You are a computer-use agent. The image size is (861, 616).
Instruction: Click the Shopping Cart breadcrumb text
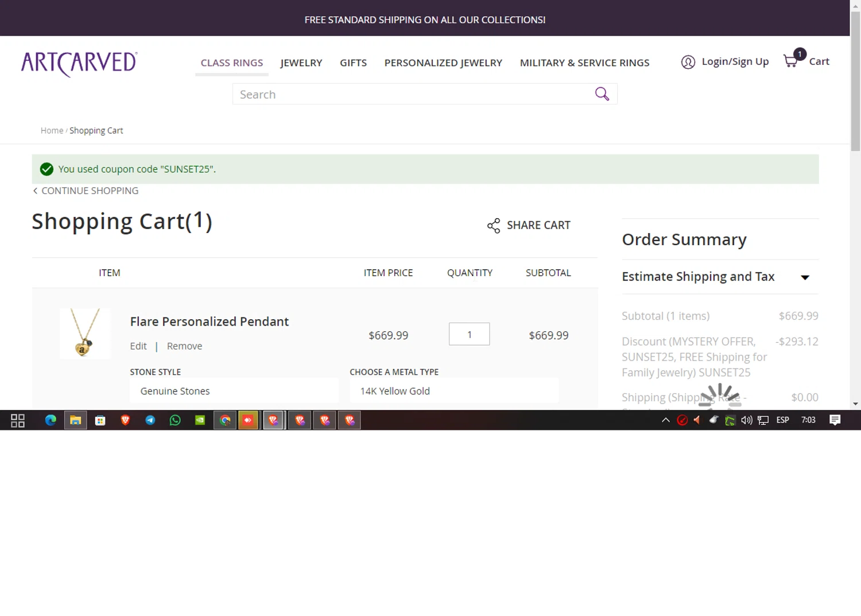point(96,130)
